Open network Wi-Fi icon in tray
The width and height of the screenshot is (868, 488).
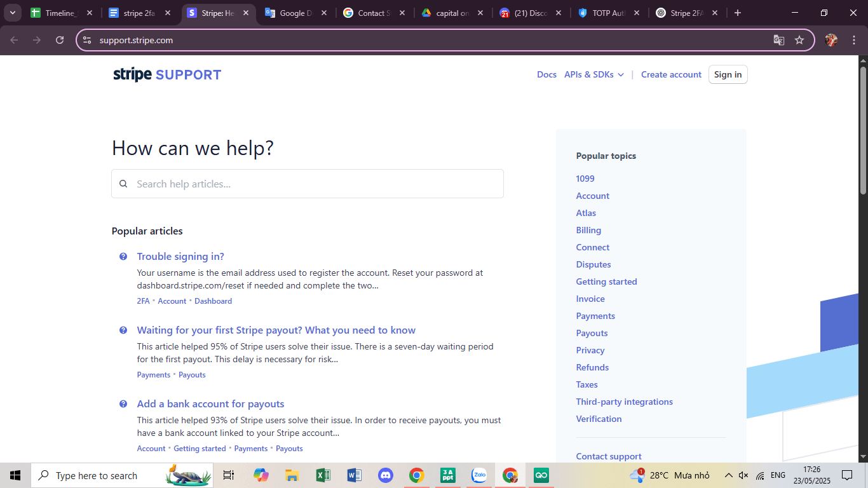pos(761,475)
